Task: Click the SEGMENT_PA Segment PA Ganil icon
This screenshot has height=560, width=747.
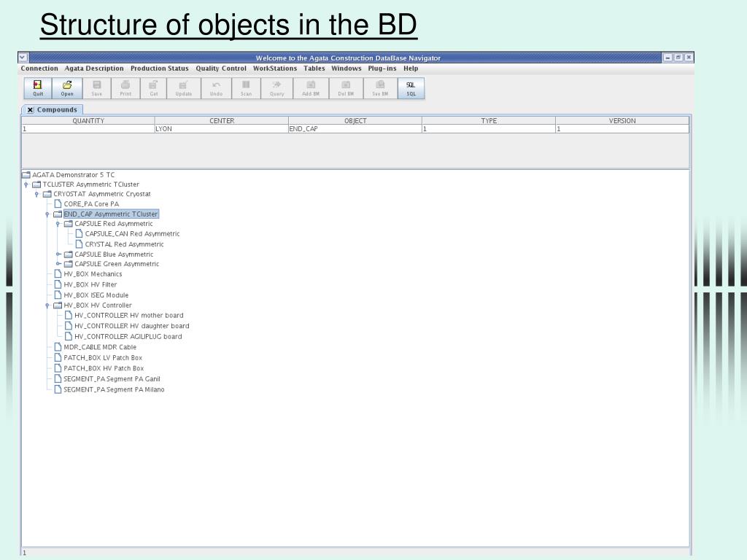Action: (58, 378)
